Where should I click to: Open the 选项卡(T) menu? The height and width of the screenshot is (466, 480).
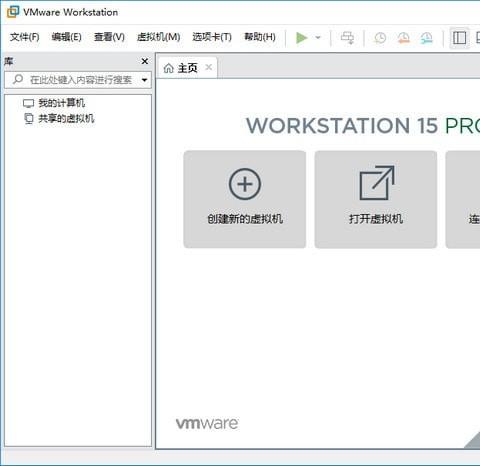pyautogui.click(x=212, y=37)
